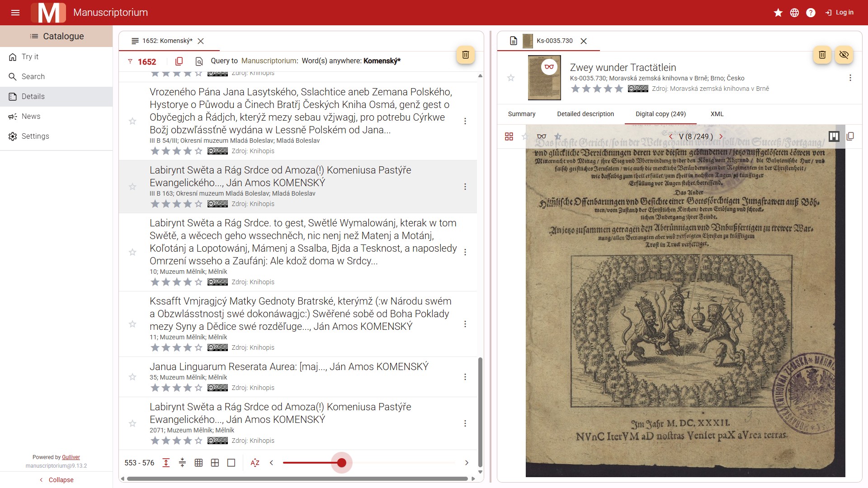Click the globe language icon
The width and height of the screenshot is (868, 488).
[794, 13]
